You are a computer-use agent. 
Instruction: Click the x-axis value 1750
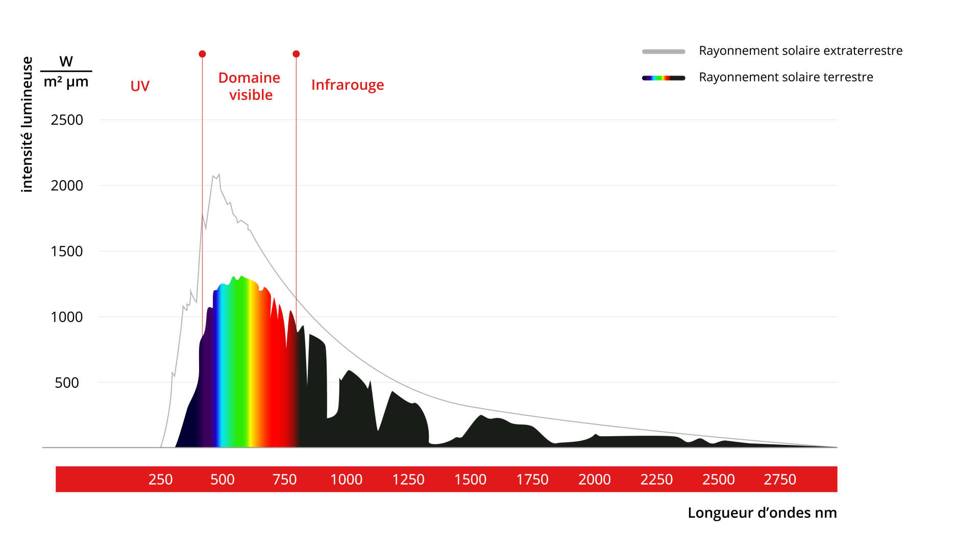[532, 480]
